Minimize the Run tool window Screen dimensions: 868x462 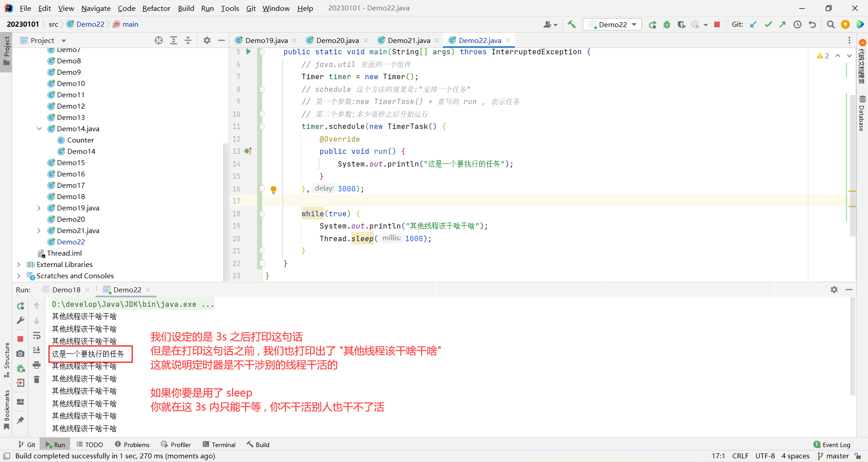pos(849,290)
